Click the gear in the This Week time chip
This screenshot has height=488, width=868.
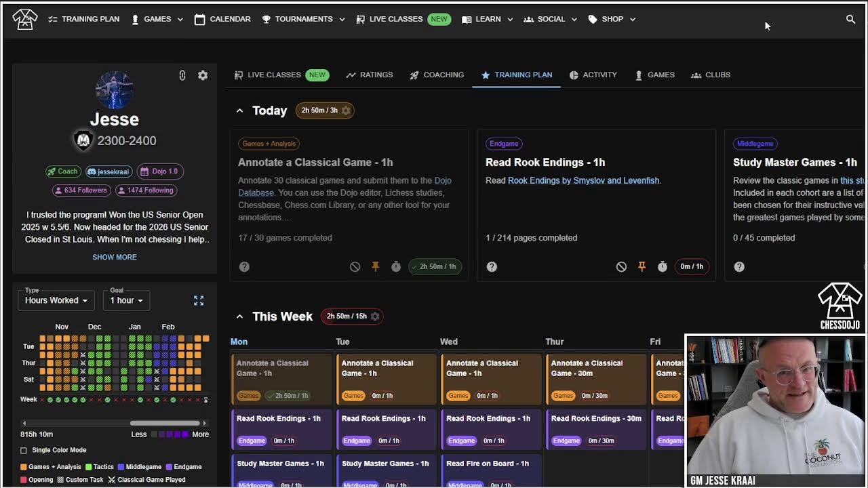coord(374,317)
